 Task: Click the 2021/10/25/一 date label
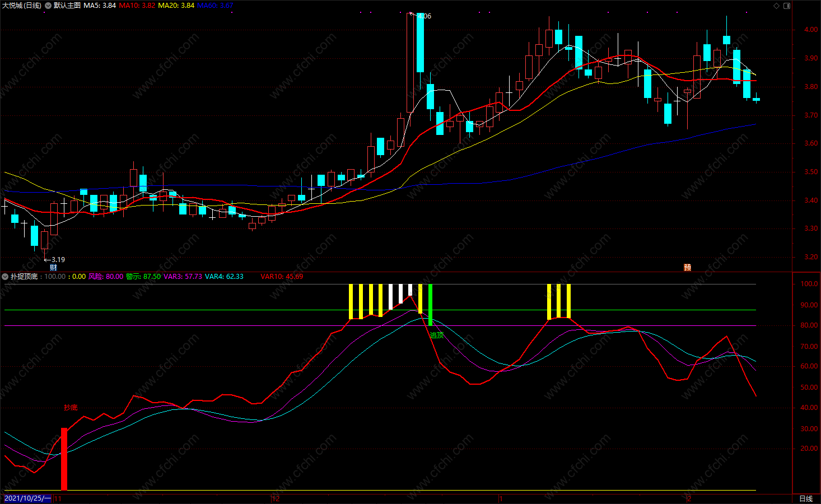coord(27,499)
